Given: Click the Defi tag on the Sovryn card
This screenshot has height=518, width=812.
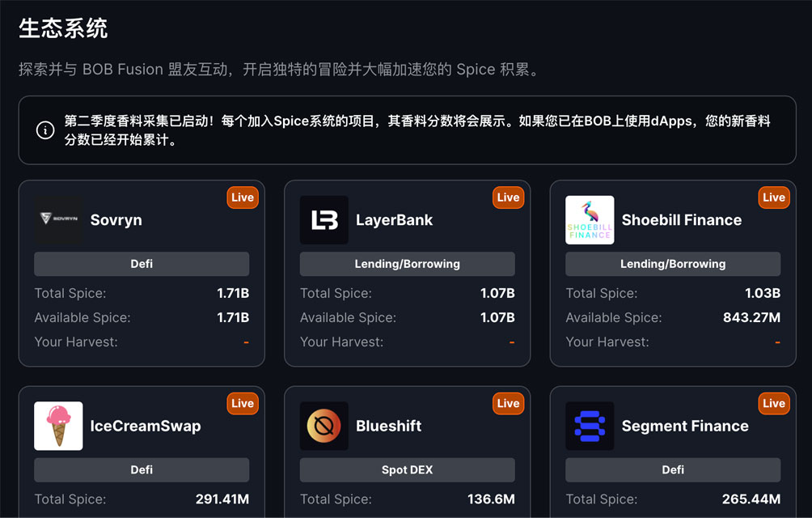Looking at the screenshot, I should coord(142,264).
